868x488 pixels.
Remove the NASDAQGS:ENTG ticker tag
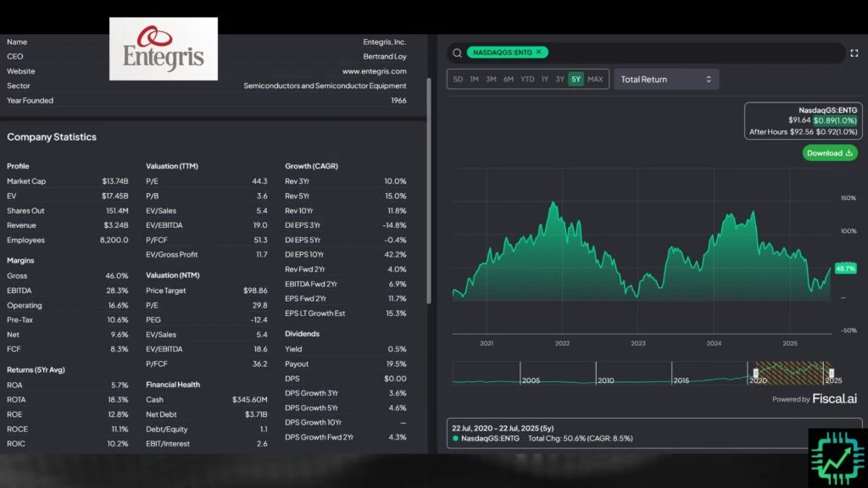tap(538, 52)
